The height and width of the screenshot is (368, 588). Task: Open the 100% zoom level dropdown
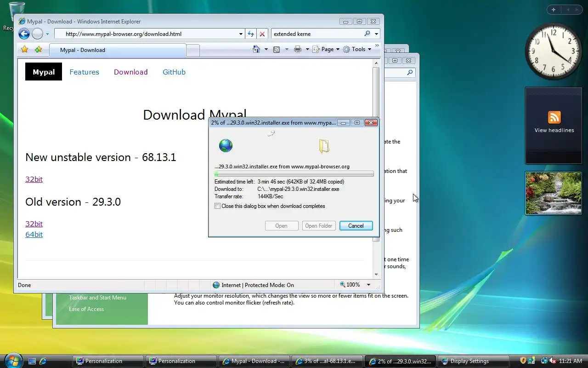(x=368, y=285)
